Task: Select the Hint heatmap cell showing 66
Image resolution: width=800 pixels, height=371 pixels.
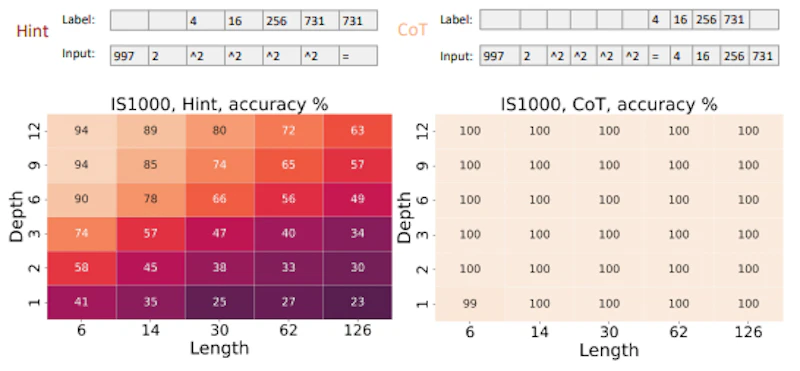Action: [219, 200]
